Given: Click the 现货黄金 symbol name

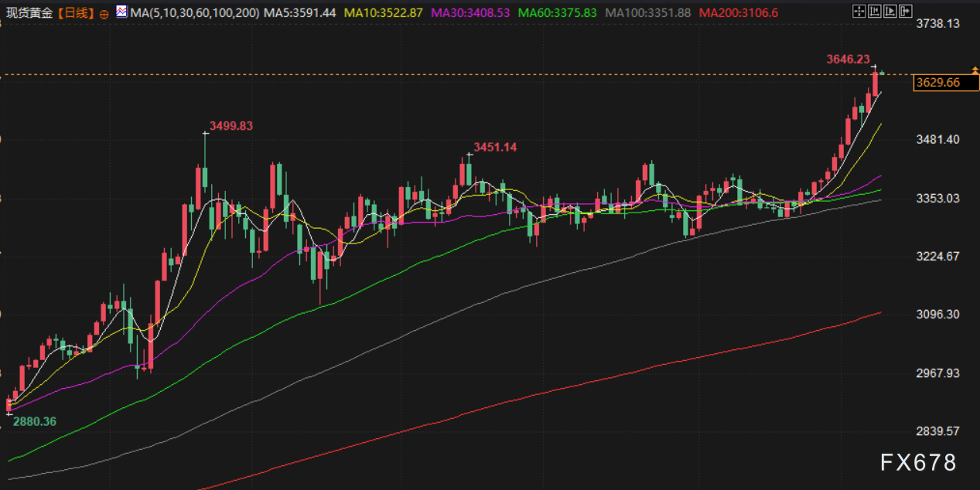Looking at the screenshot, I should (29, 13).
